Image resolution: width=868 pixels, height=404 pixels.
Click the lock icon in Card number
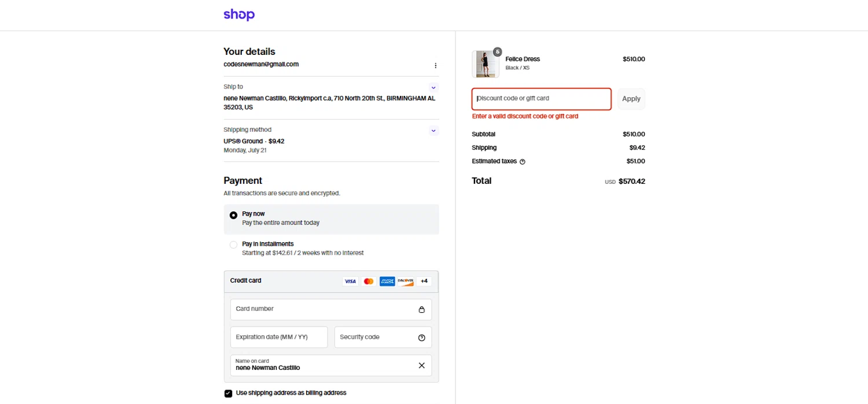421,309
